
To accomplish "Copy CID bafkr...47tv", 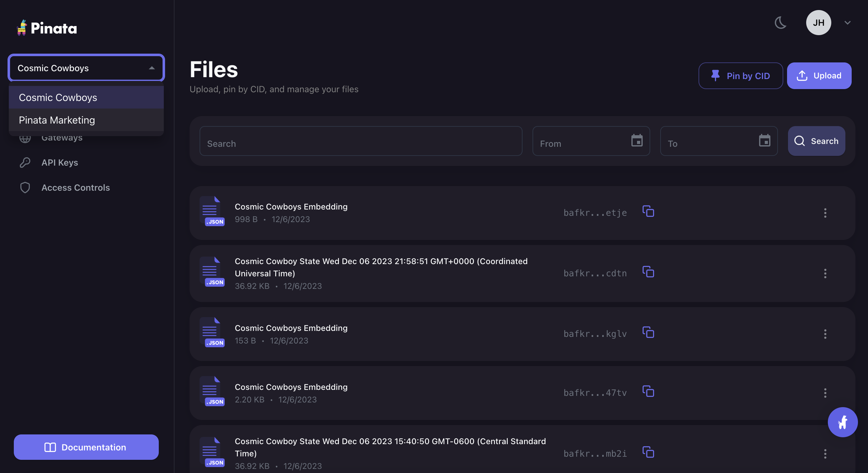I will point(648,391).
